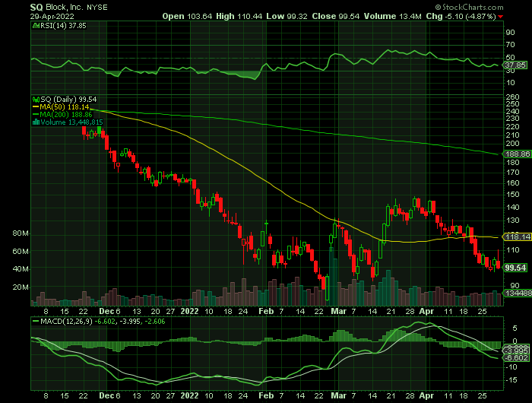The height and width of the screenshot is (403, 532).
Task: Click the MA(200) 188.86 legend entry
Action: pyautogui.click(x=66, y=115)
